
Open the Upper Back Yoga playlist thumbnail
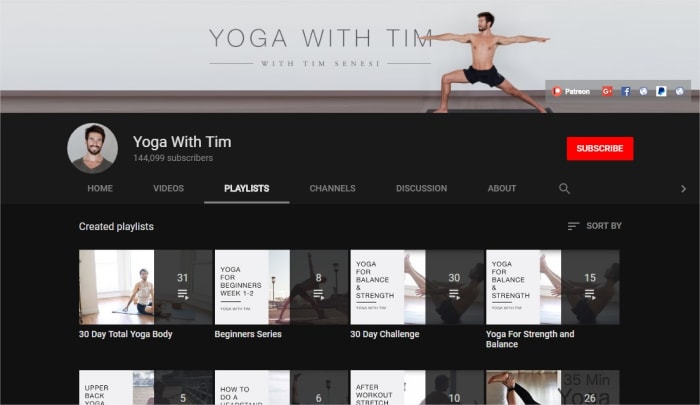pyautogui.click(x=146, y=387)
